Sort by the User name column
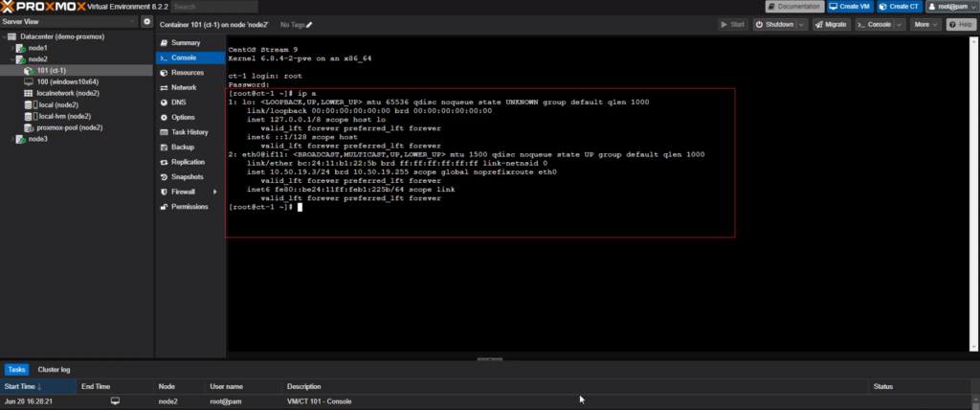This screenshot has height=410, width=980. click(243, 386)
